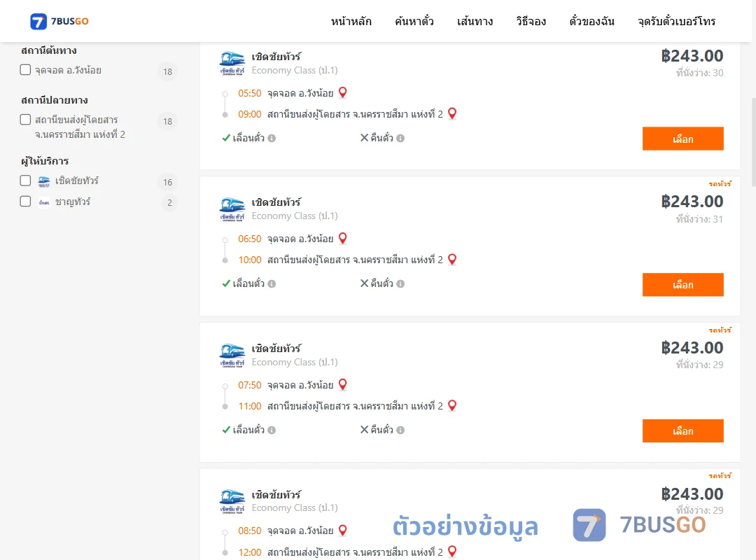Tick the จุดจอด อ.วังน้อย origin checkbox
Viewport: 756px width, 560px height.
pos(26,69)
